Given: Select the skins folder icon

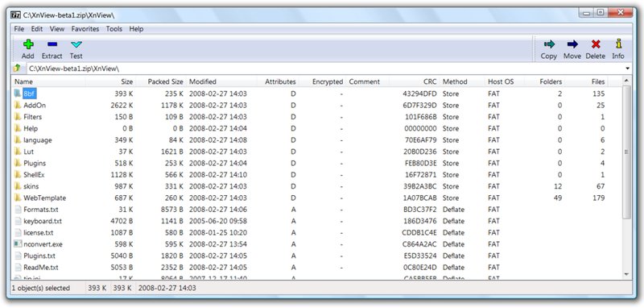Looking at the screenshot, I should (x=17, y=186).
